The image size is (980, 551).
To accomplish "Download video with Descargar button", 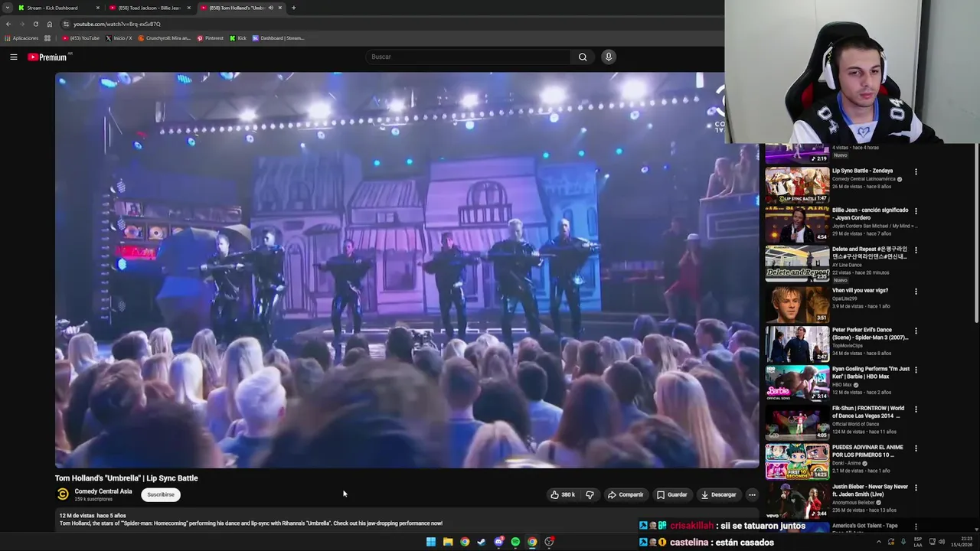I will point(718,494).
